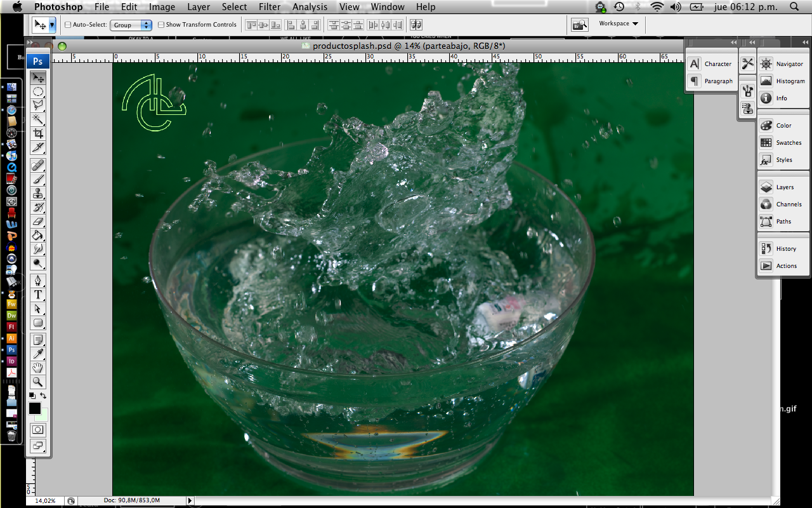812x508 pixels.
Task: Select the Magic Wand tool
Action: (x=38, y=119)
